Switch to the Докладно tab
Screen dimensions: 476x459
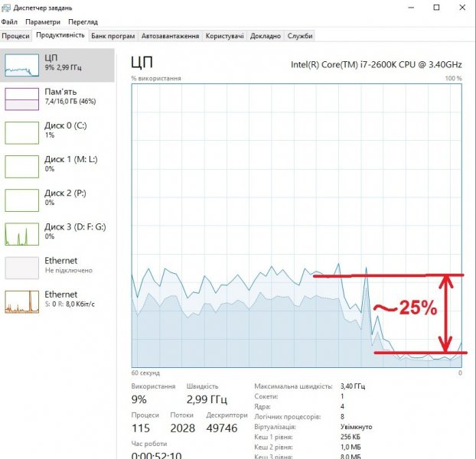point(265,36)
